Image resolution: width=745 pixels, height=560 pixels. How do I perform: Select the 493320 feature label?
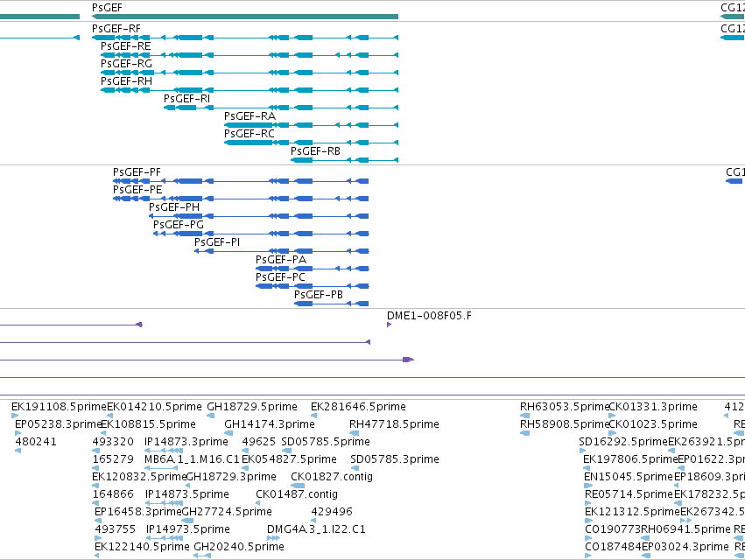[x=113, y=442]
